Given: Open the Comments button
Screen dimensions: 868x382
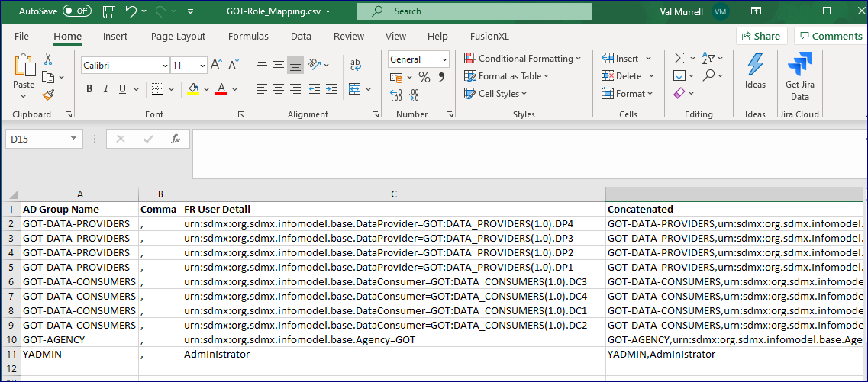Looking at the screenshot, I should tap(830, 36).
